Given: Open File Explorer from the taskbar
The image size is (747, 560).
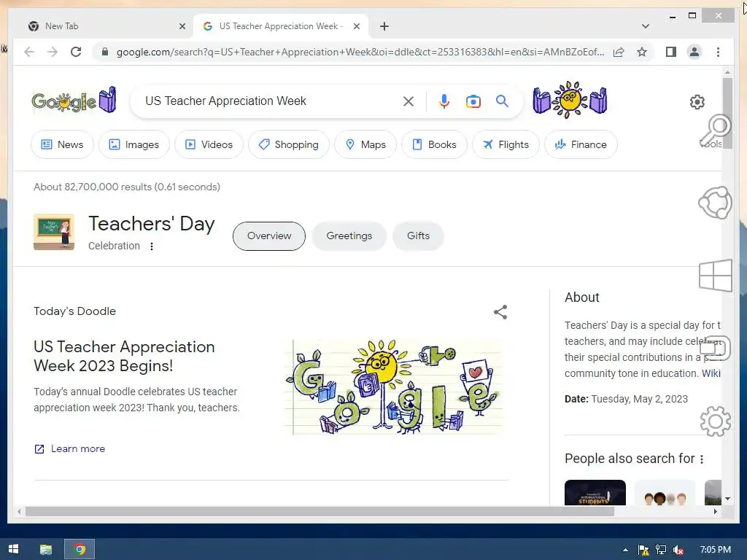Looking at the screenshot, I should pyautogui.click(x=46, y=550).
